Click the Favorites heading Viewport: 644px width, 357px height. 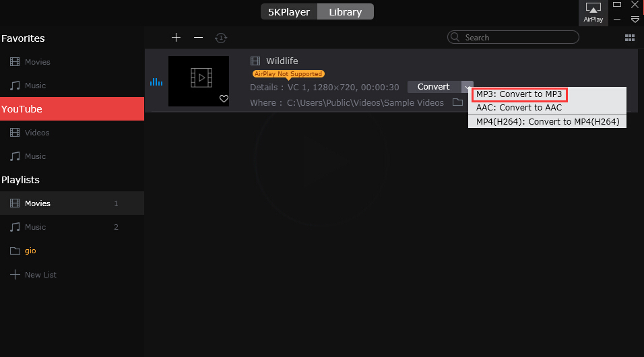23,38
